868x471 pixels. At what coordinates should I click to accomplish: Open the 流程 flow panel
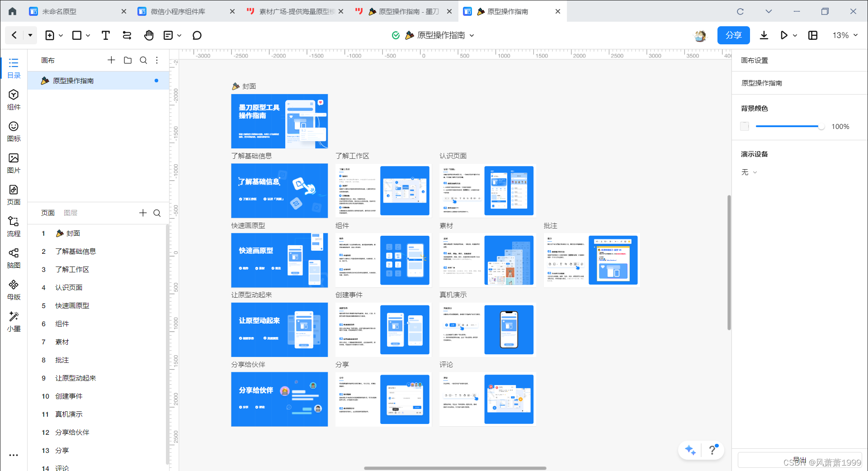14,227
